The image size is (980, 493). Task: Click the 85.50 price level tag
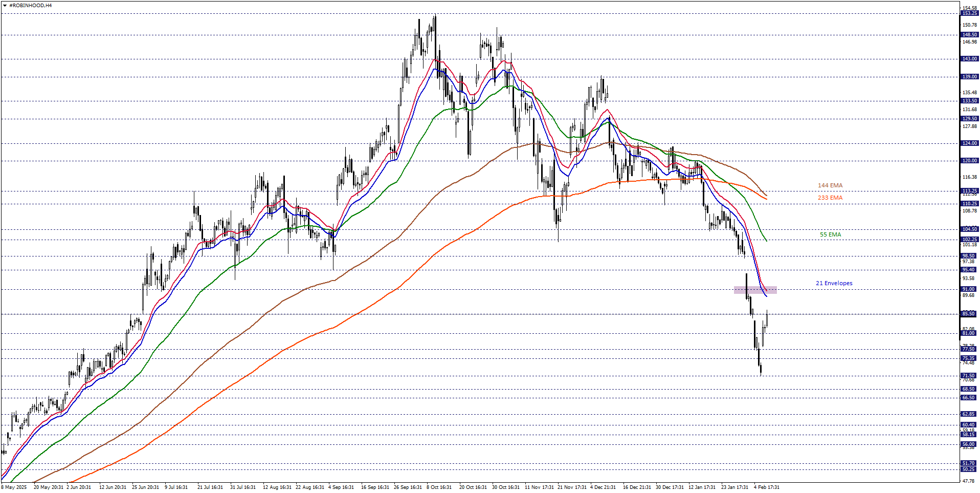(969, 314)
